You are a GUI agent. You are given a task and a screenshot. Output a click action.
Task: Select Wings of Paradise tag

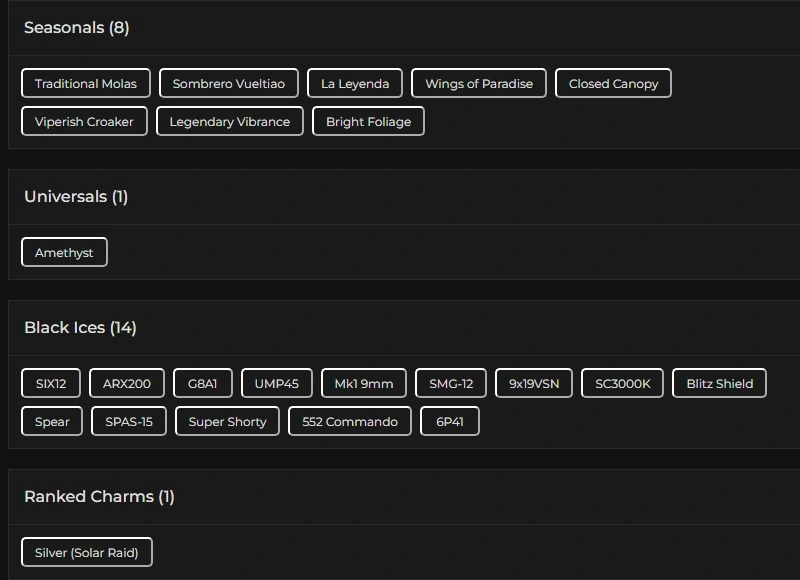479,84
